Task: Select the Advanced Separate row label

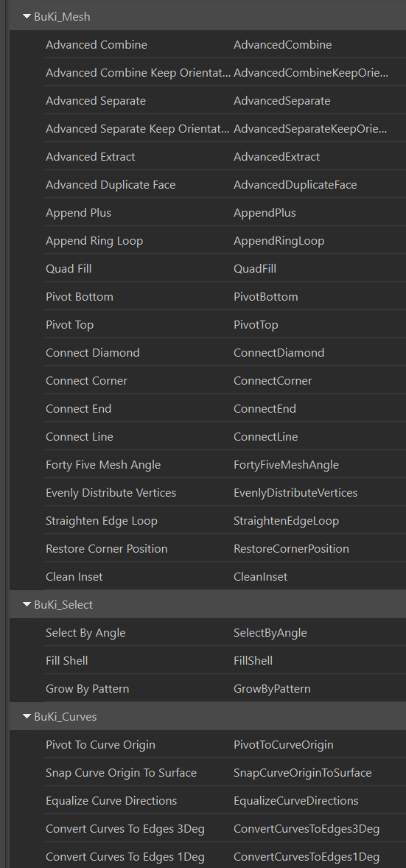Action: tap(96, 101)
